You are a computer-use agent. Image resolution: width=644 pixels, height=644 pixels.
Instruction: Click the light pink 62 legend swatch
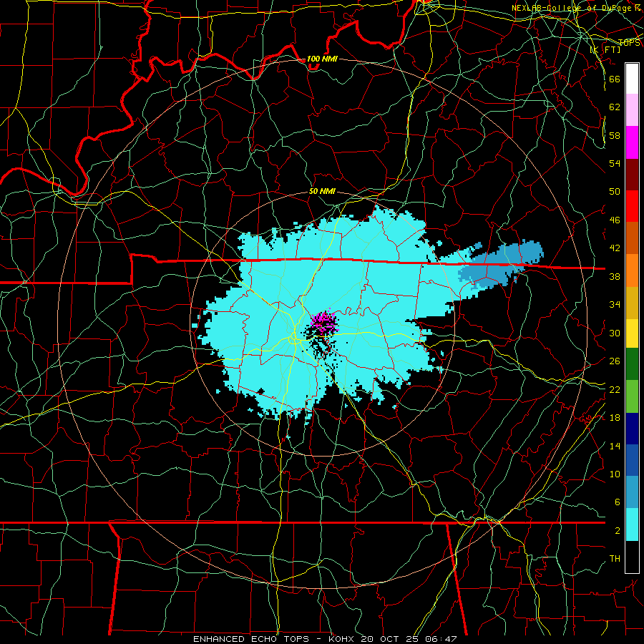pyautogui.click(x=632, y=110)
